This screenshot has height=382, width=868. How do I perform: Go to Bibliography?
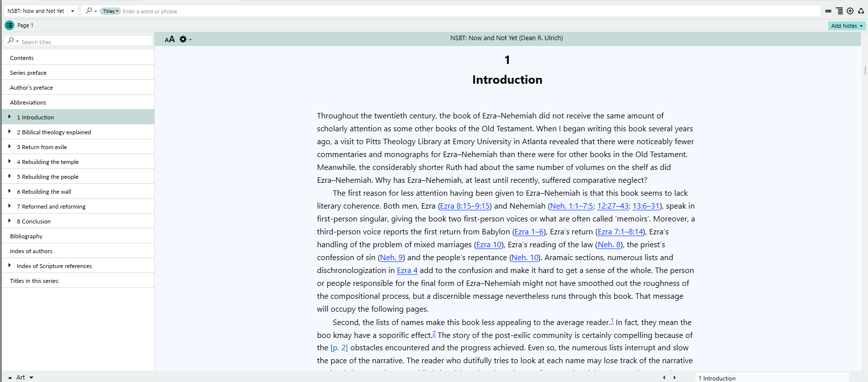pos(78,236)
